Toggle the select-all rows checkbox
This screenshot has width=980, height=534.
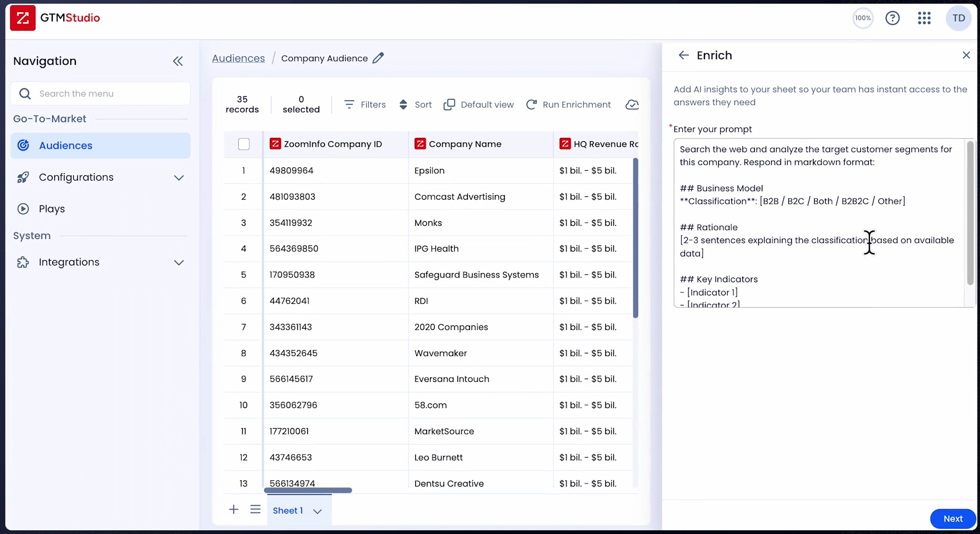click(243, 144)
